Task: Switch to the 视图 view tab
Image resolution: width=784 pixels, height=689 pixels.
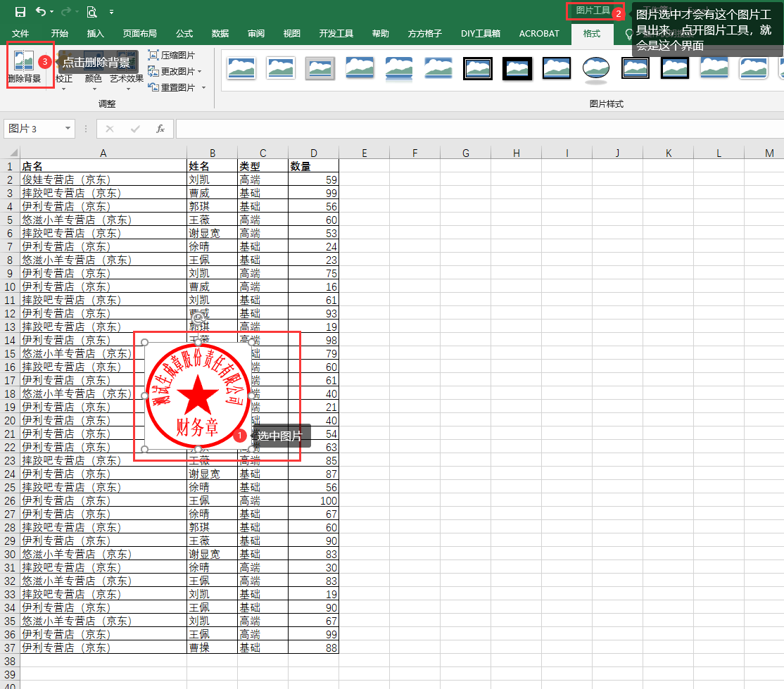Action: [291, 34]
